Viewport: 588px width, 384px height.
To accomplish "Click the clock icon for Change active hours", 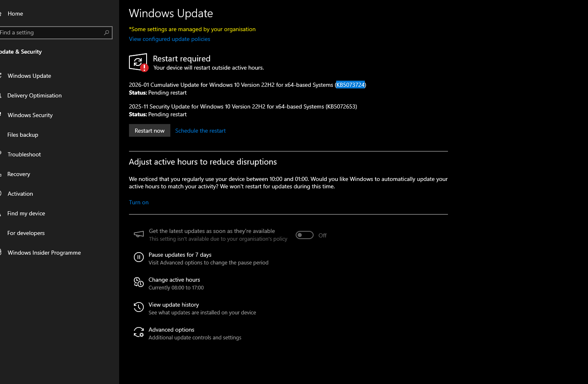I will tap(139, 282).
